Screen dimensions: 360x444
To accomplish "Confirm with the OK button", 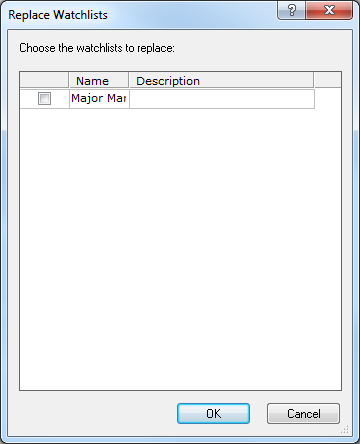I will 213,414.
